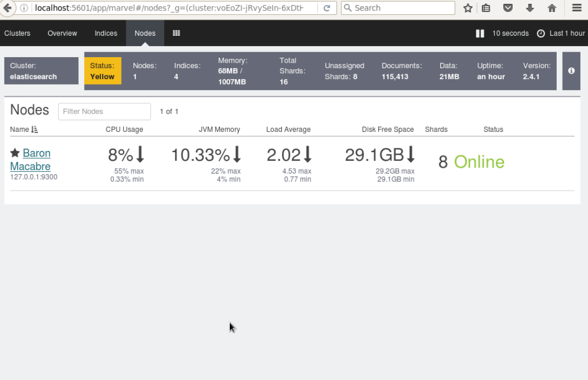588x380 pixels.
Task: Reload the page with the refresh icon
Action: coord(326,8)
